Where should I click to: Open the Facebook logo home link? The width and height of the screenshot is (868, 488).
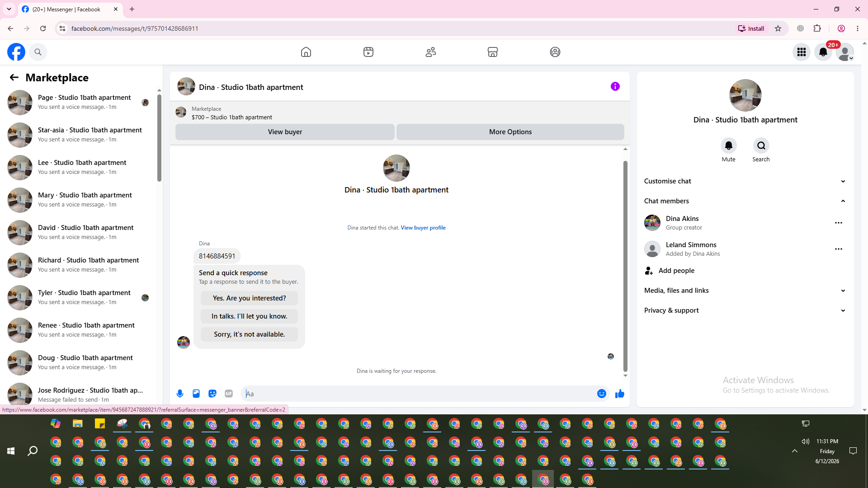[16, 52]
